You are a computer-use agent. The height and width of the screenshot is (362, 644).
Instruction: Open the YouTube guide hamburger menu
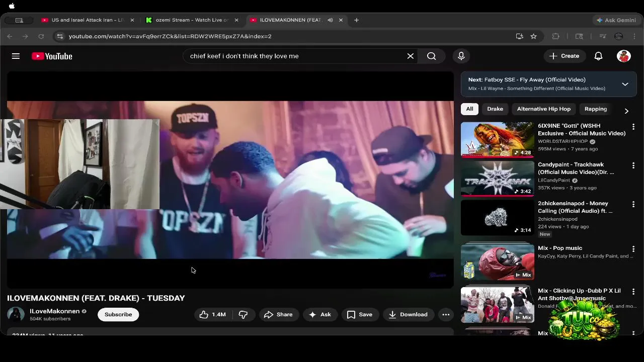16,56
